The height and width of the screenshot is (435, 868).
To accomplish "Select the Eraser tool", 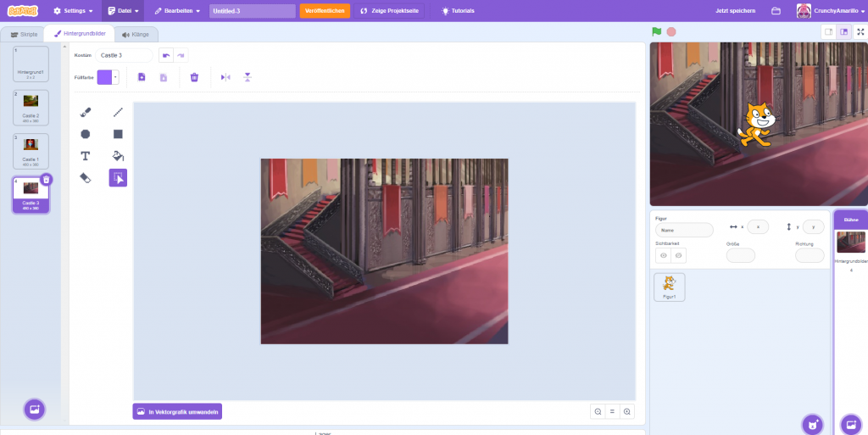I will click(x=86, y=178).
